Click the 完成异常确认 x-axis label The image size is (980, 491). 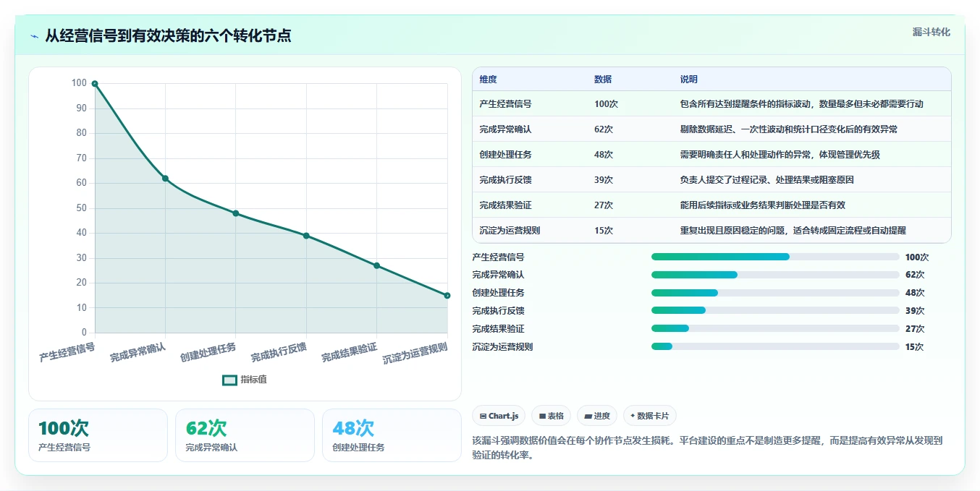pyautogui.click(x=138, y=352)
